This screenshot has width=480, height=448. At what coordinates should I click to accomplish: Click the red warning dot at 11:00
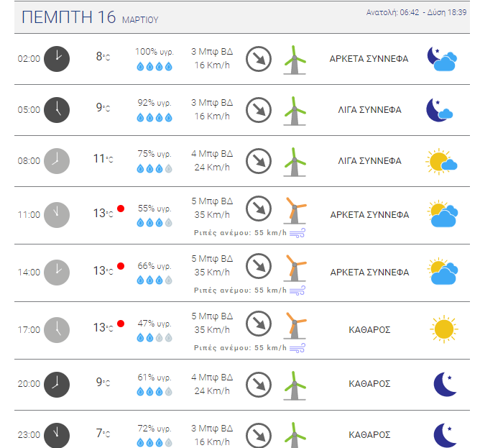pyautogui.click(x=121, y=209)
